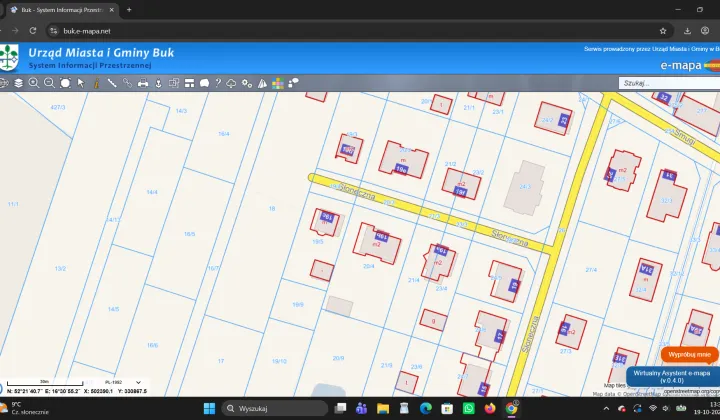Screen dimensions: 720x420
Task: Open the Wirtualny Asystent e-mapa button
Action: tap(671, 377)
